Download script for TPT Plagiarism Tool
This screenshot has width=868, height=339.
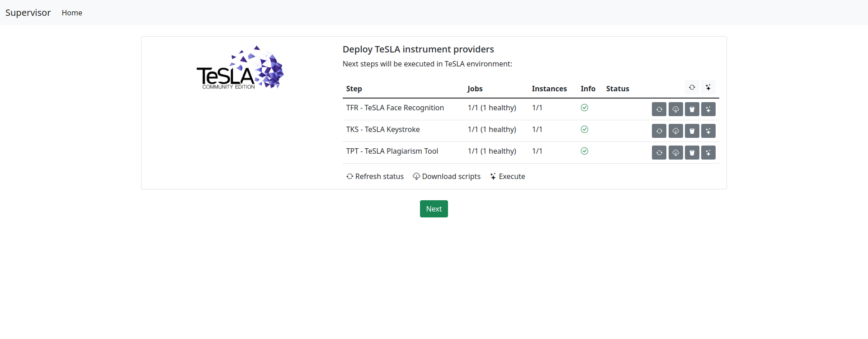676,153
